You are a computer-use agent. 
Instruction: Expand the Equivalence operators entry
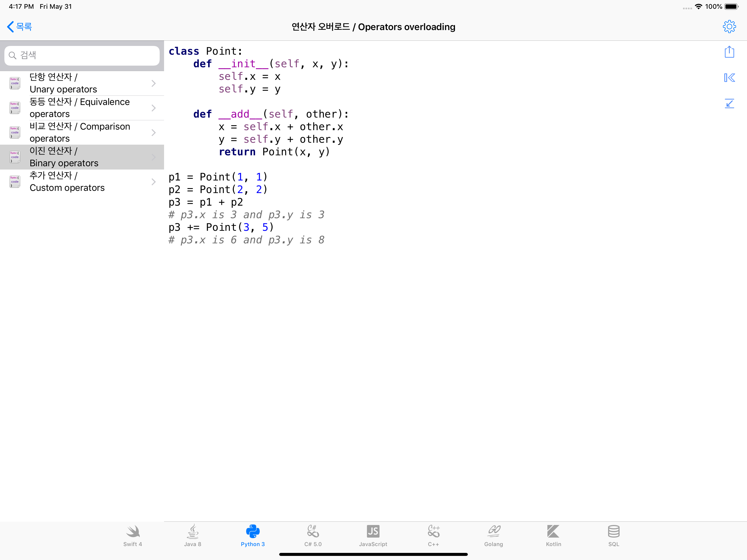[x=154, y=108]
